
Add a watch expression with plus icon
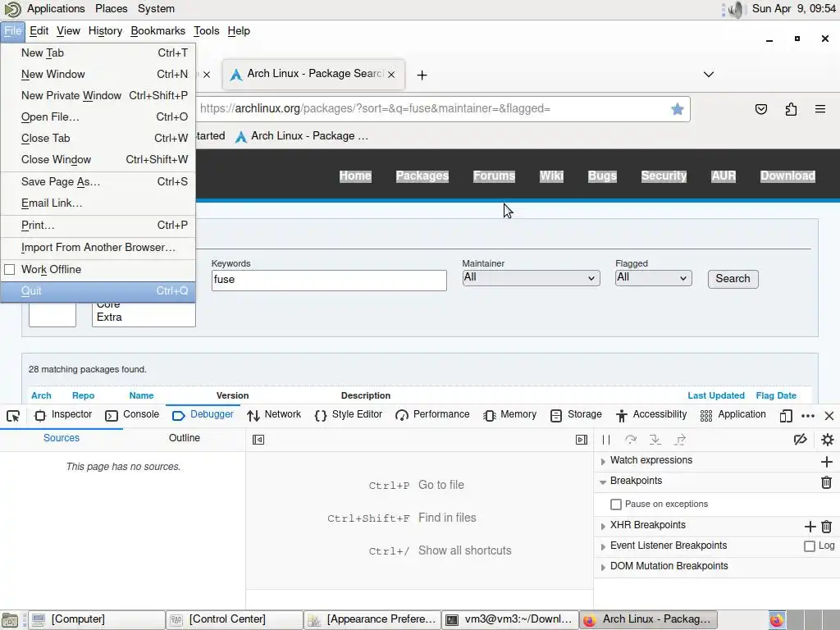827,461
